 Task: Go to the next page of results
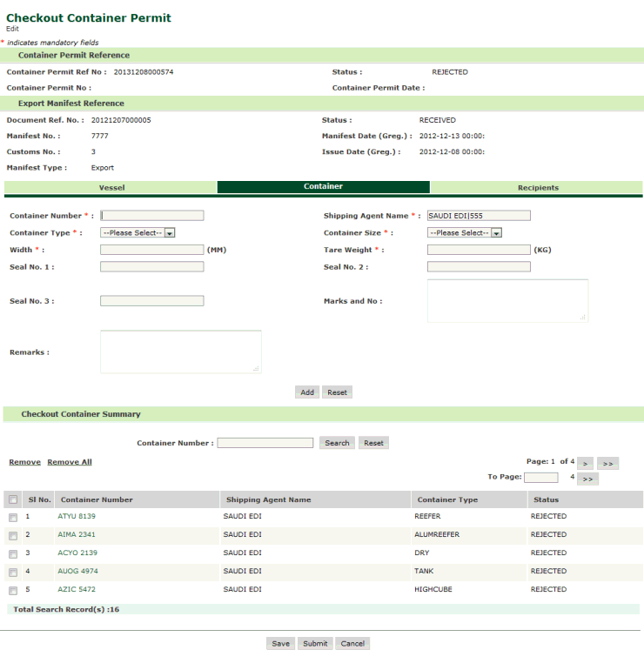pyautogui.click(x=586, y=463)
